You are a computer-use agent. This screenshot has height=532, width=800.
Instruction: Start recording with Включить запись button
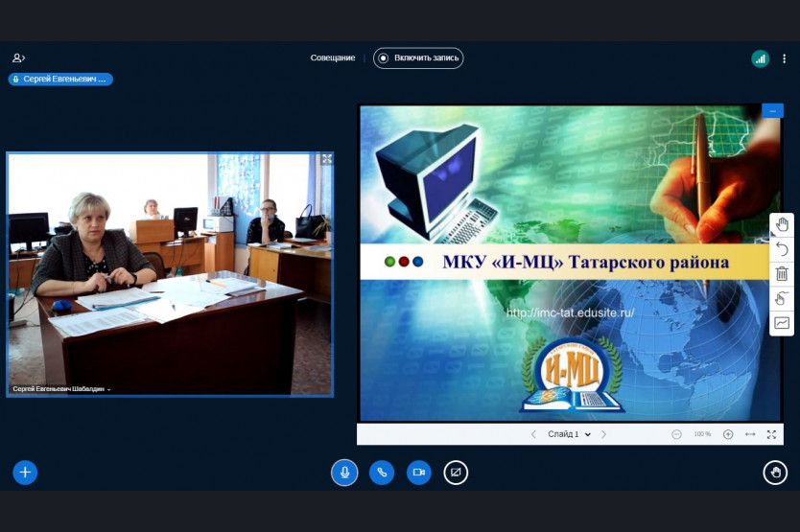coord(418,58)
